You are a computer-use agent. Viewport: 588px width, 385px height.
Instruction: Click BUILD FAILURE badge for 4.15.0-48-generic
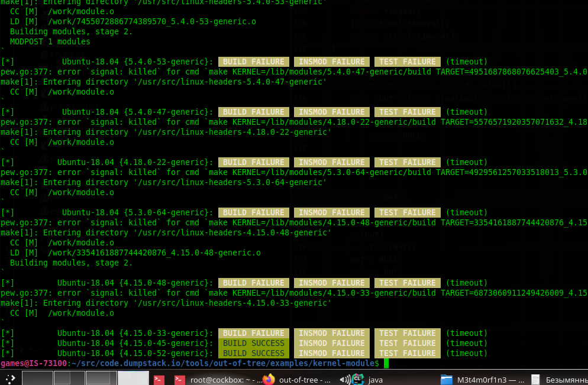click(254, 283)
